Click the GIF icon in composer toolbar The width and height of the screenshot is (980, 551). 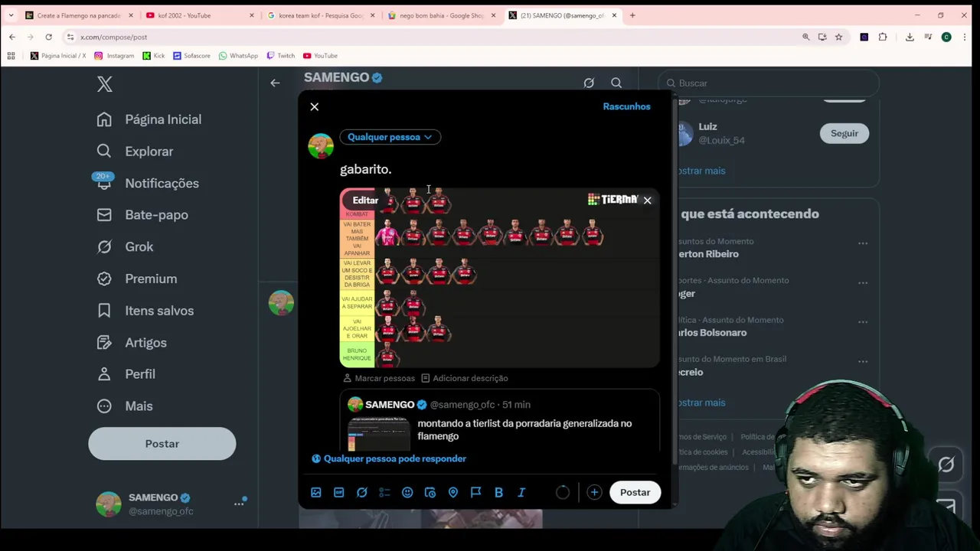[338, 492]
